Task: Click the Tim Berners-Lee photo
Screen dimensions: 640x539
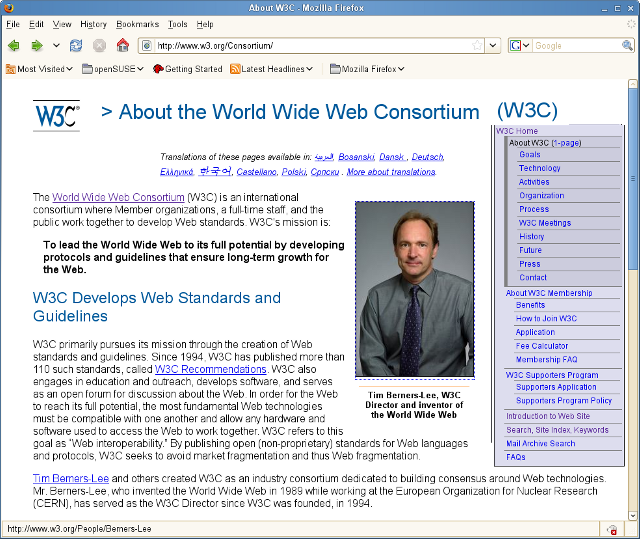Action: click(x=415, y=289)
